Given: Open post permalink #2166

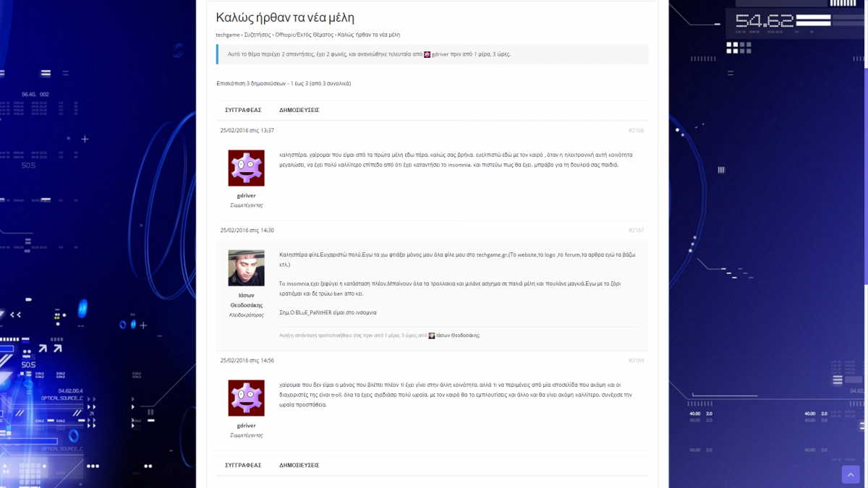Looking at the screenshot, I should (x=636, y=131).
